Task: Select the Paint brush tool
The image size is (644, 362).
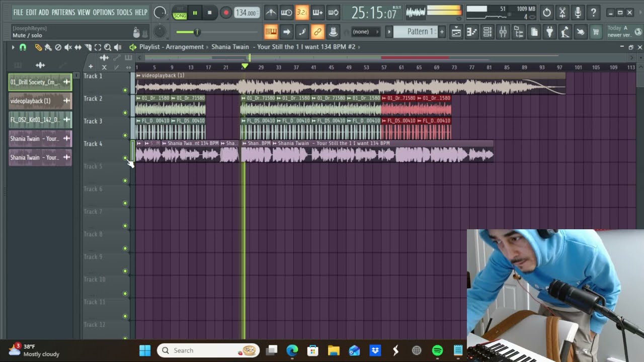Action: click(x=48, y=47)
